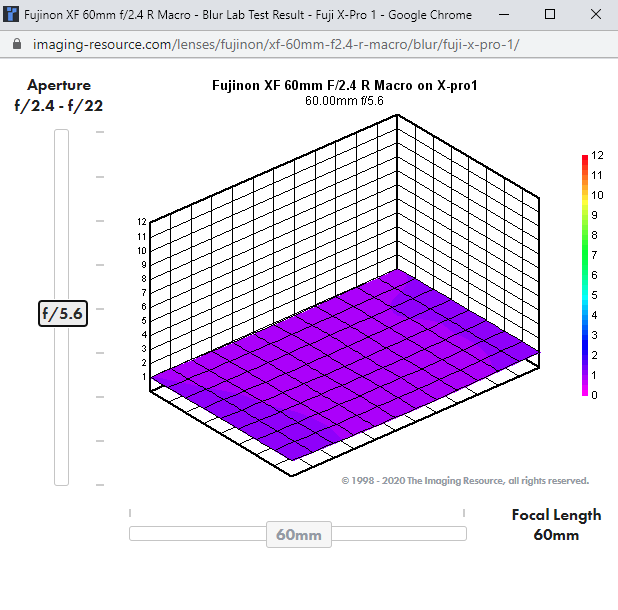
Task: Close the Chrome window
Action: (x=596, y=15)
